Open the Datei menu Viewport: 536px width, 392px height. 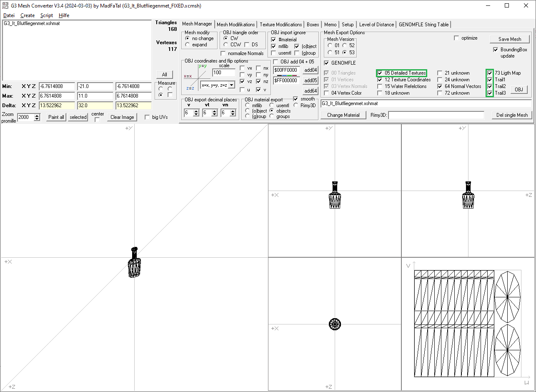[x=9, y=15]
